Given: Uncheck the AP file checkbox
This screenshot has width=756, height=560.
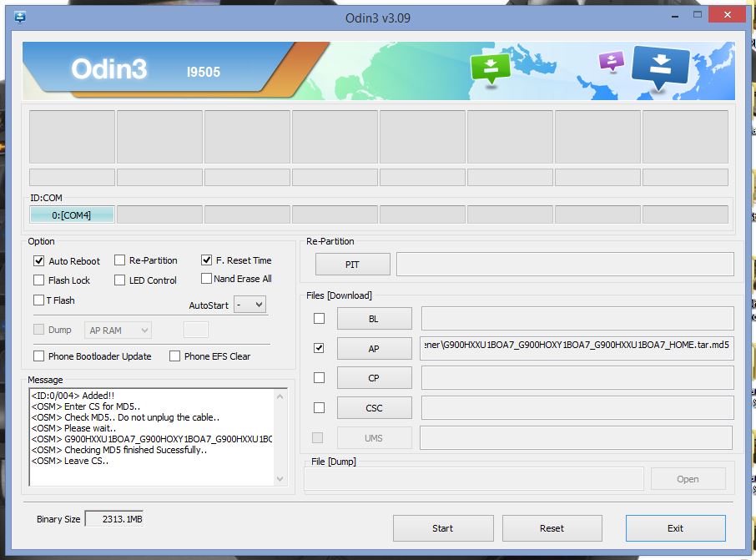Looking at the screenshot, I should pos(320,348).
